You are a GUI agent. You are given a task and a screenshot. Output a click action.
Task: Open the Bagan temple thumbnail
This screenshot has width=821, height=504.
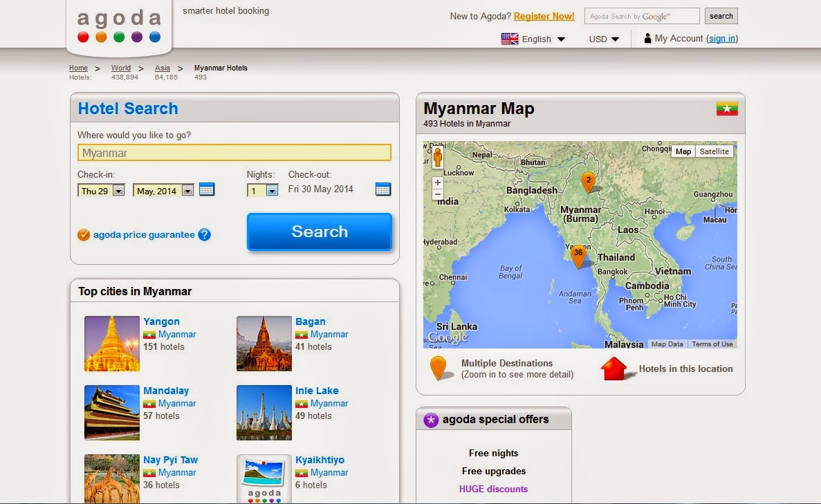(x=264, y=344)
